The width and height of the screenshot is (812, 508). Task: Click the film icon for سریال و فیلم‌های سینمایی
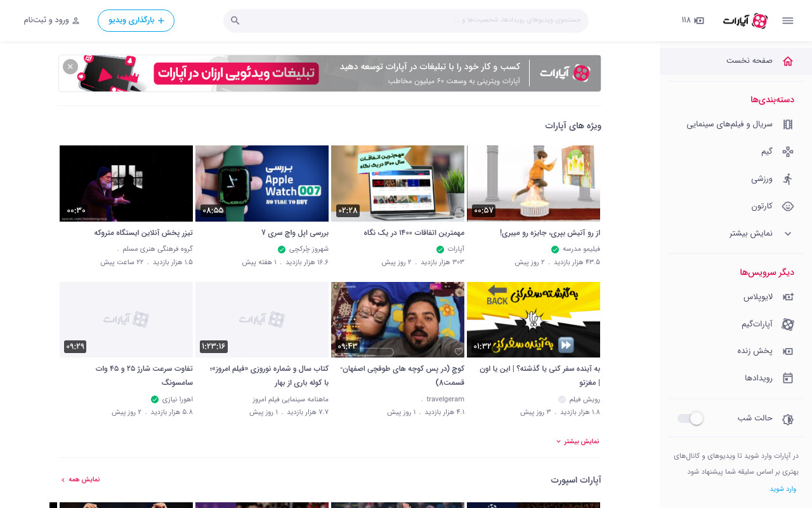point(788,124)
